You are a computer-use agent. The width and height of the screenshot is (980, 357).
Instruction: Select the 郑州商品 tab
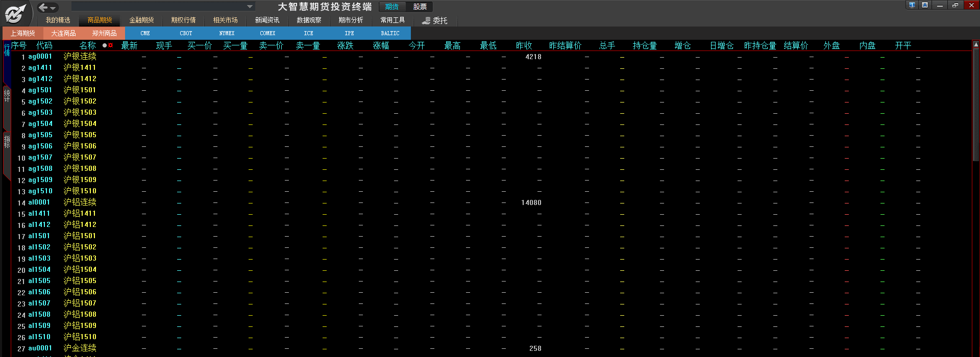pyautogui.click(x=105, y=33)
